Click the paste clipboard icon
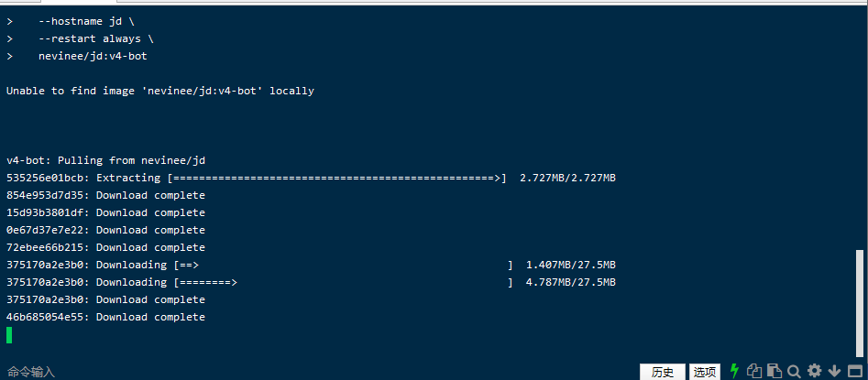 coord(774,371)
